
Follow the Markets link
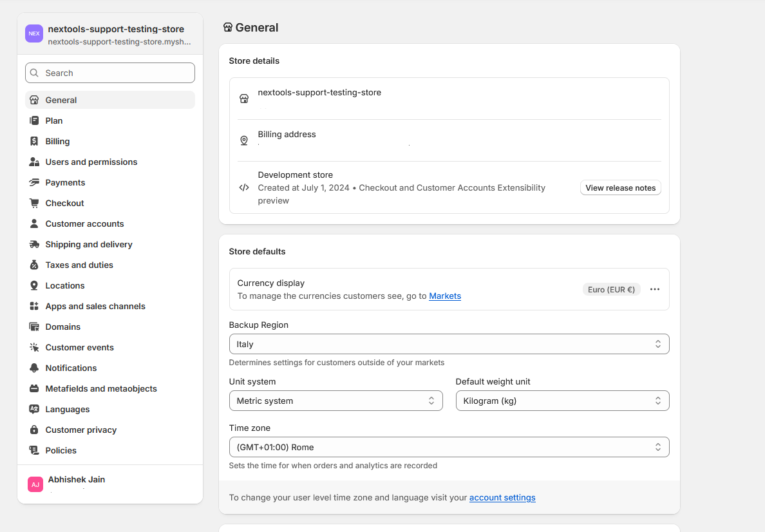click(x=445, y=296)
